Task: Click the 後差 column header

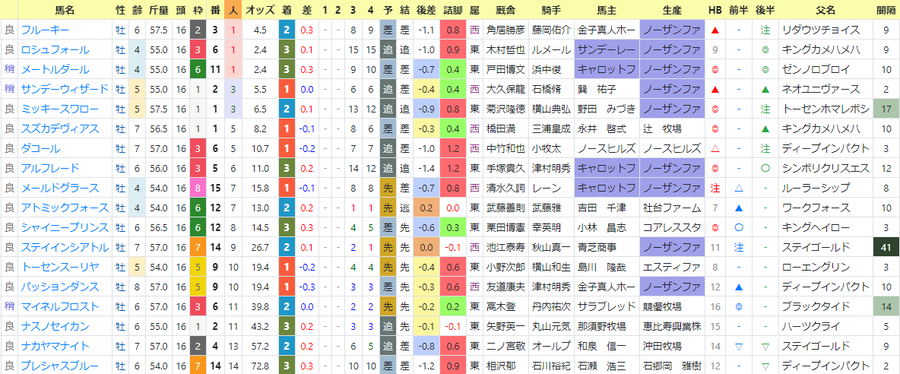Action: pos(425,10)
